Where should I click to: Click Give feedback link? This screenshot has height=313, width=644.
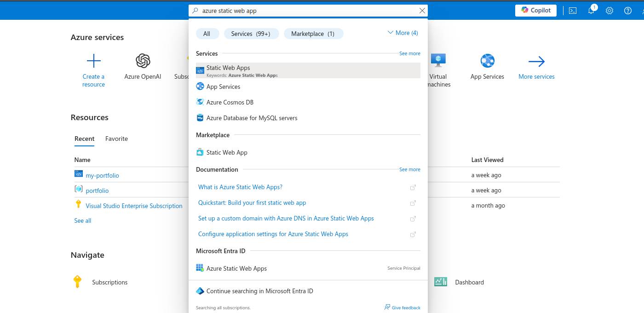click(402, 307)
